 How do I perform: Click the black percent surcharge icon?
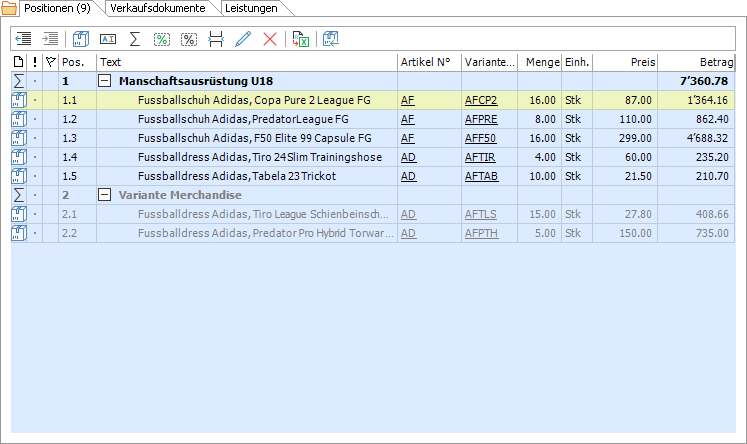189,39
